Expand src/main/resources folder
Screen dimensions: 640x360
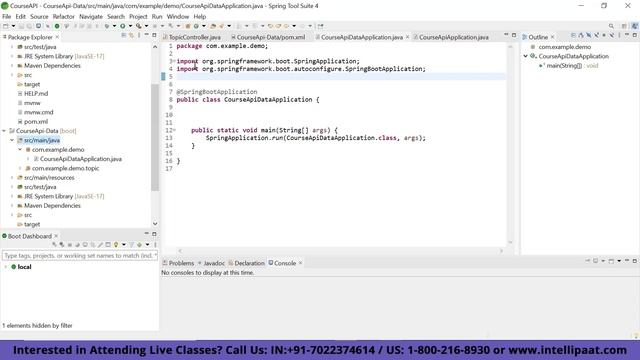click(x=12, y=178)
